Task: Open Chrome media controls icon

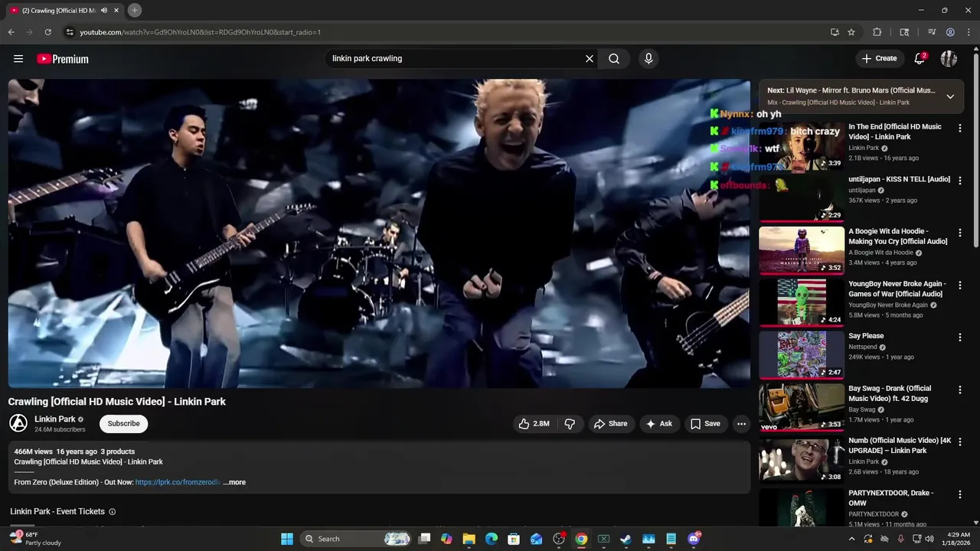Action: (932, 32)
